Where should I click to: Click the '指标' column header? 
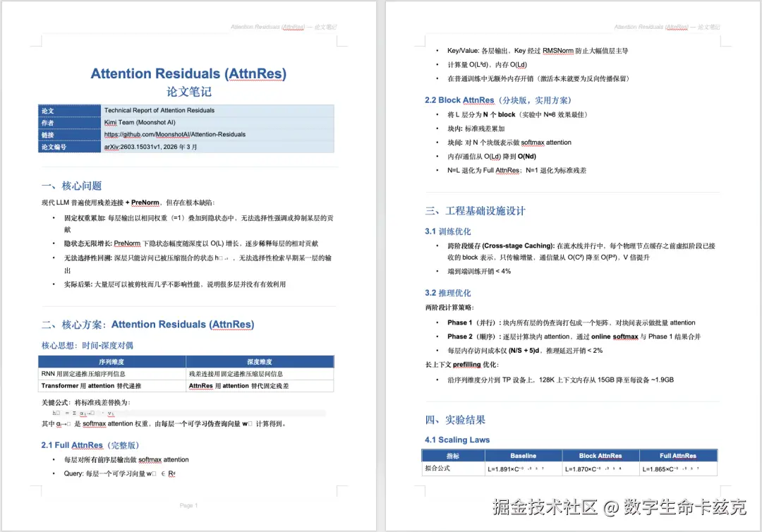(x=453, y=456)
